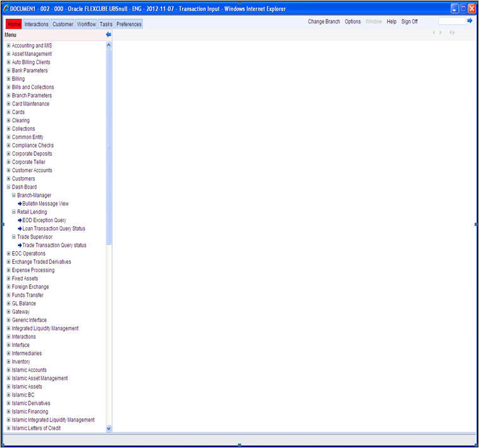Expand the Islamic Accounts node

[x=9, y=370]
